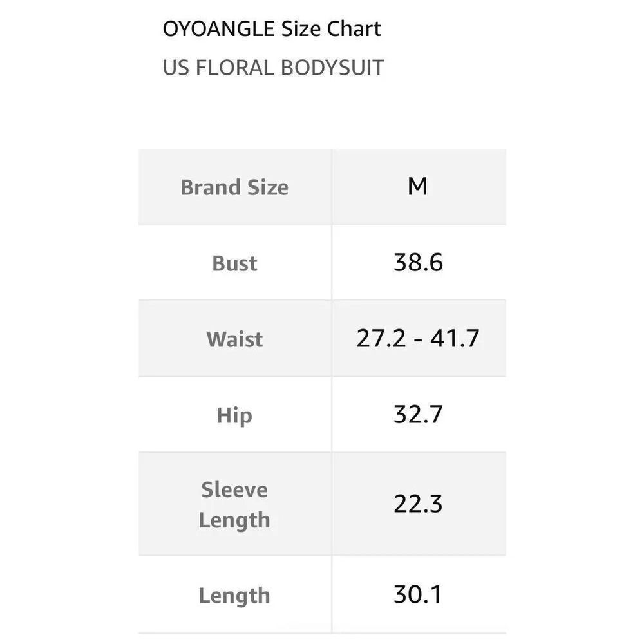Select the Bust row label
644x644 pixels.
(x=234, y=263)
